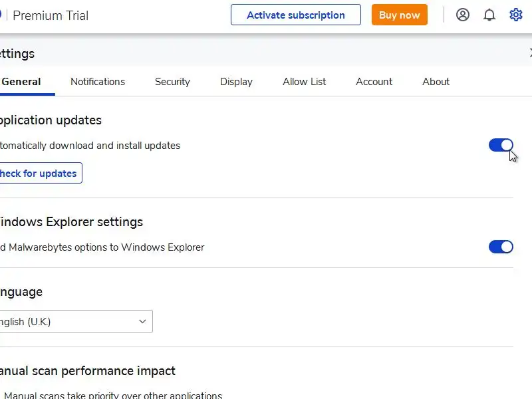Click the Malwarebytes logo in header
Image resolution: width=532 pixels, height=399 pixels.
[1, 15]
